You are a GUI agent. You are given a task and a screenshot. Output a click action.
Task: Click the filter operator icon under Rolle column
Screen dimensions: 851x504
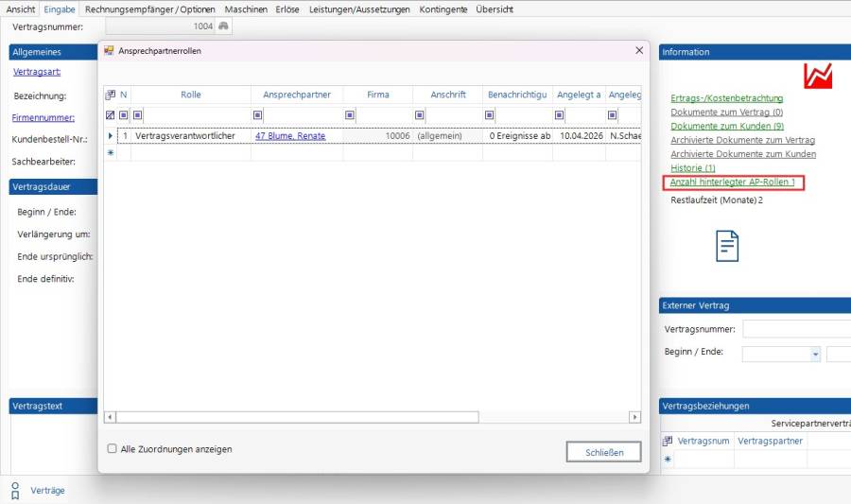point(137,115)
